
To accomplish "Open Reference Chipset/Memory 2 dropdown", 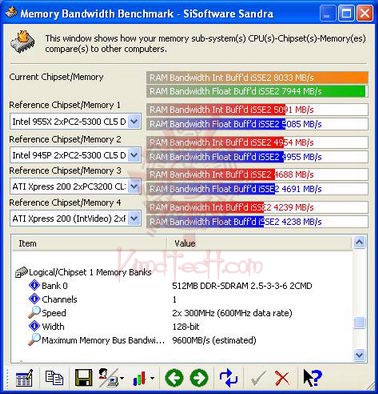I will [x=134, y=155].
